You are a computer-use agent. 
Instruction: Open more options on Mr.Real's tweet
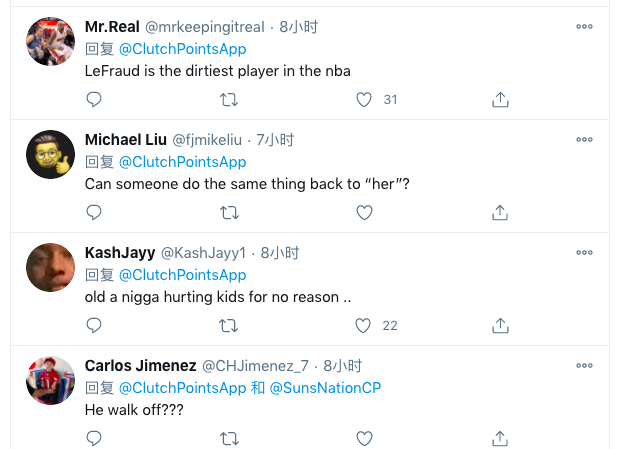(x=585, y=27)
